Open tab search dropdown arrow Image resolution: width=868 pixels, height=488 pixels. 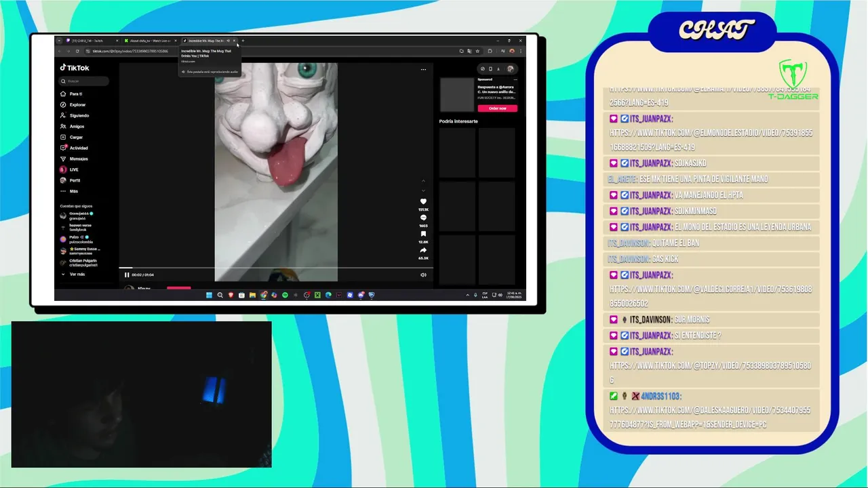(x=59, y=41)
